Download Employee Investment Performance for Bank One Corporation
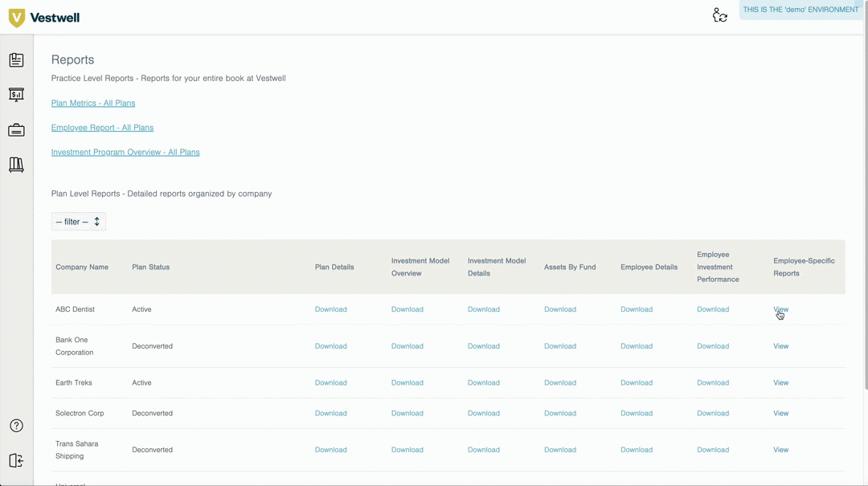868x486 pixels. click(713, 346)
